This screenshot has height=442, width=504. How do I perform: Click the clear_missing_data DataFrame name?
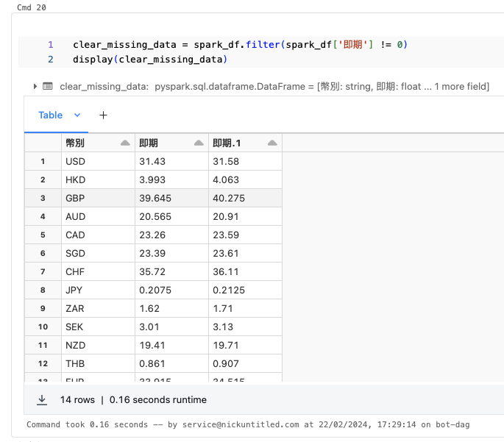click(x=103, y=86)
